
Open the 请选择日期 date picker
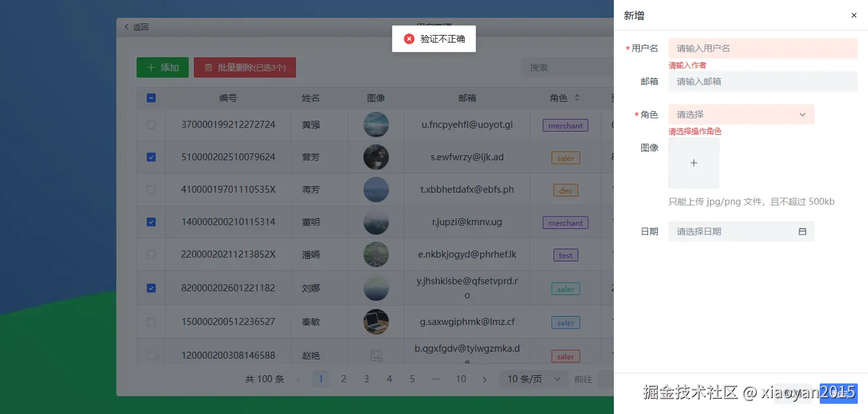[741, 231]
